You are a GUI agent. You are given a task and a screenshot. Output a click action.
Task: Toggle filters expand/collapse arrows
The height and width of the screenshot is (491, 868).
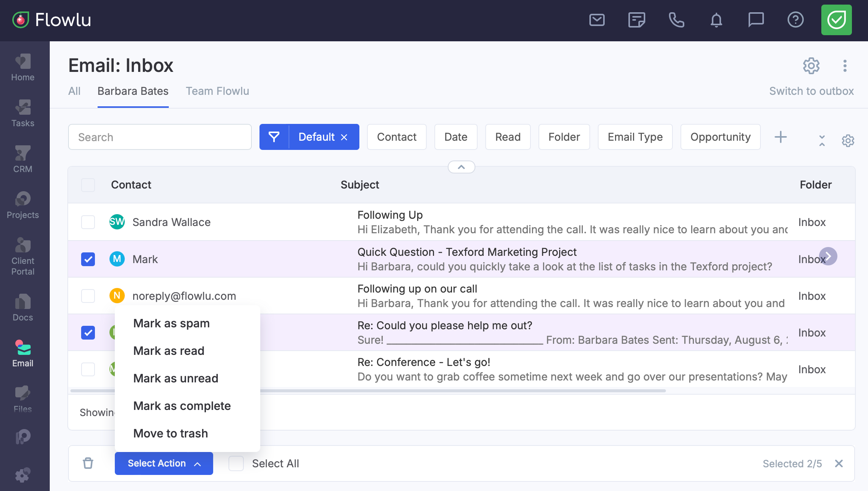(822, 141)
